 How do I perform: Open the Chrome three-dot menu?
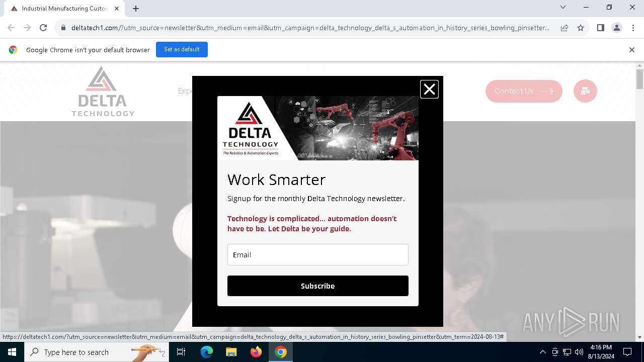pos(632,28)
